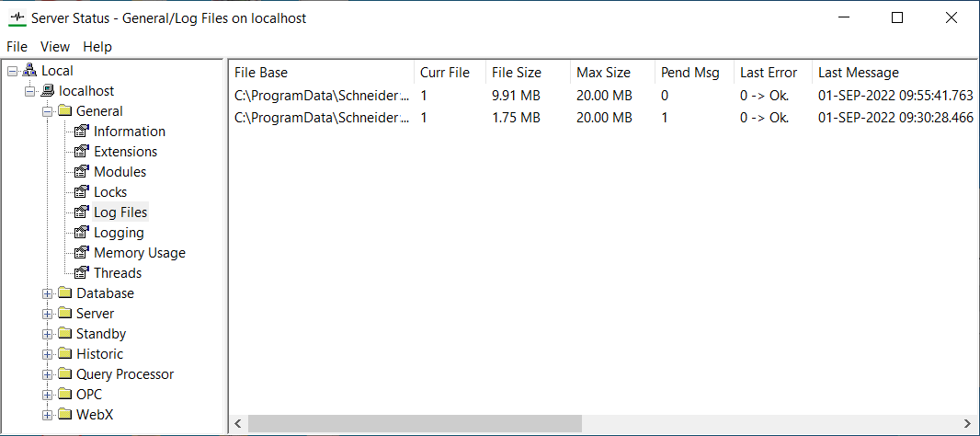Expand the Historic folder node
Image resolution: width=980 pixels, height=436 pixels.
[x=47, y=354]
